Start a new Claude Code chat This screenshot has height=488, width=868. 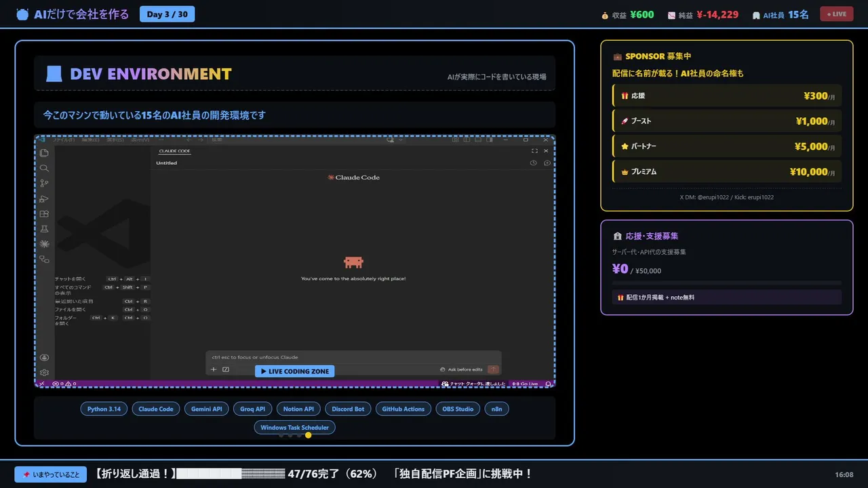click(547, 163)
